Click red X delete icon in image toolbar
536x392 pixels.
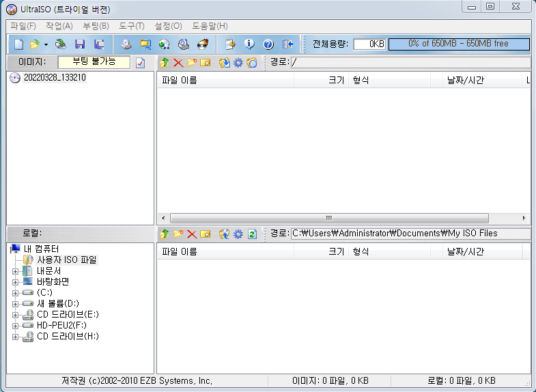(178, 63)
